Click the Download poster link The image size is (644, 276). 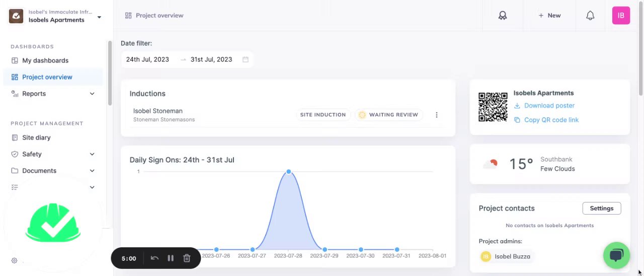(x=549, y=106)
